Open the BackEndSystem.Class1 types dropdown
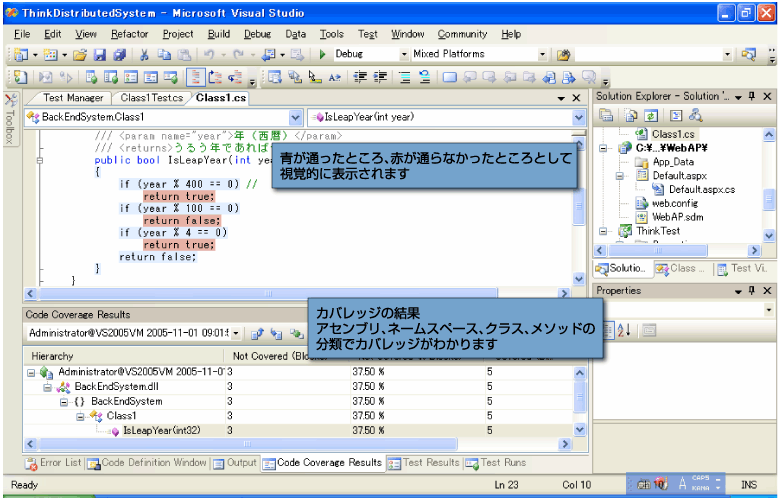This screenshot has width=780, height=500. coord(295,117)
